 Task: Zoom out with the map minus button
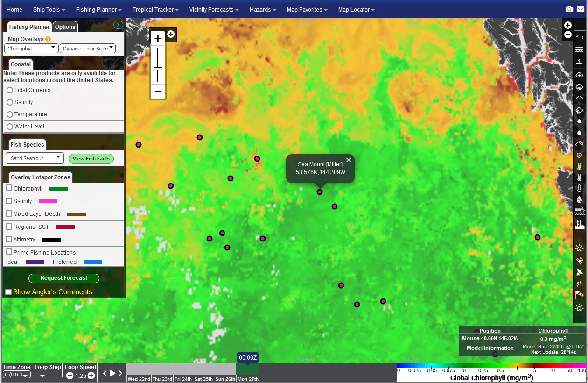tap(158, 92)
